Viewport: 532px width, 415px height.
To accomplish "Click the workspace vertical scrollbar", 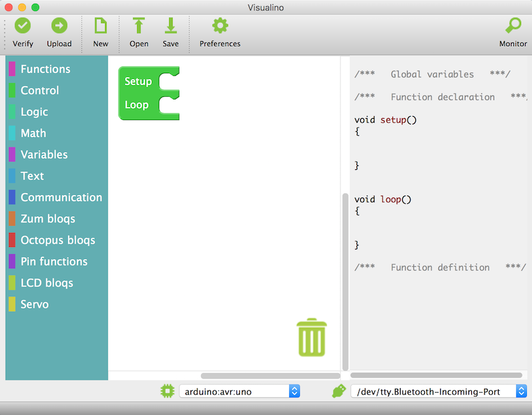I will click(345, 281).
